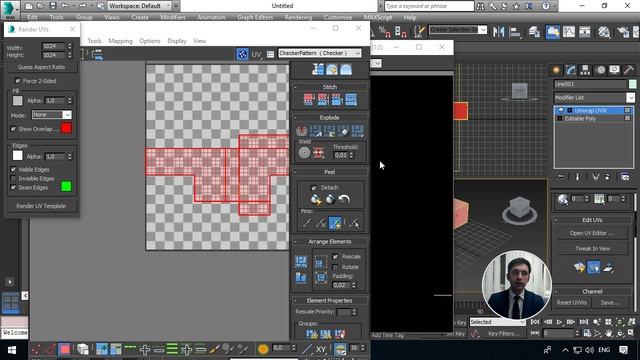
Task: Click Make Unique icon under modifier stack
Action: click(x=596, y=177)
